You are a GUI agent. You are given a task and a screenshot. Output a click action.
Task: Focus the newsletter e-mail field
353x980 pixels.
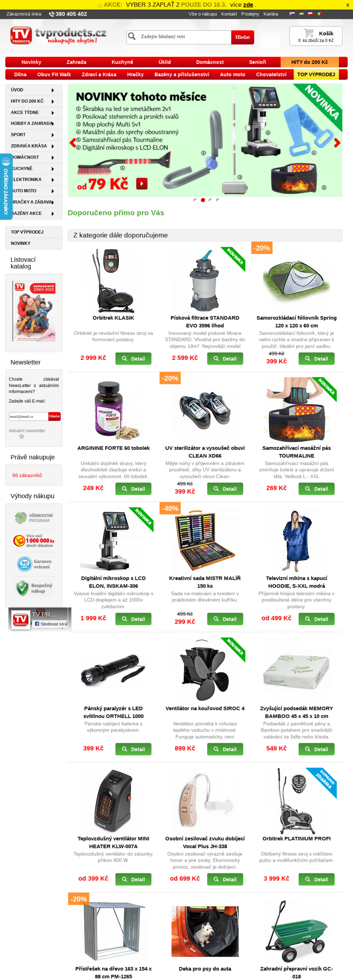29,416
